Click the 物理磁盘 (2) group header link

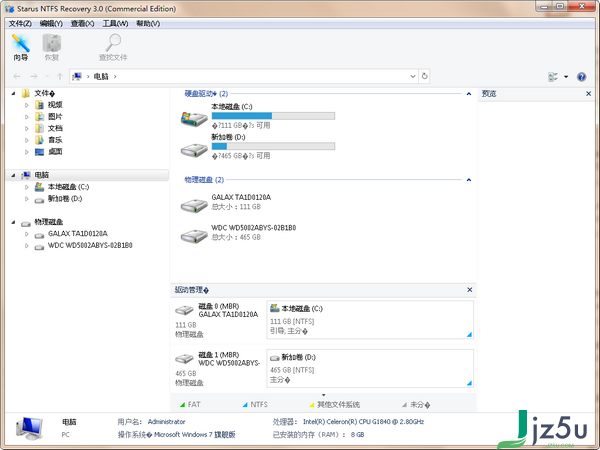(x=204, y=179)
